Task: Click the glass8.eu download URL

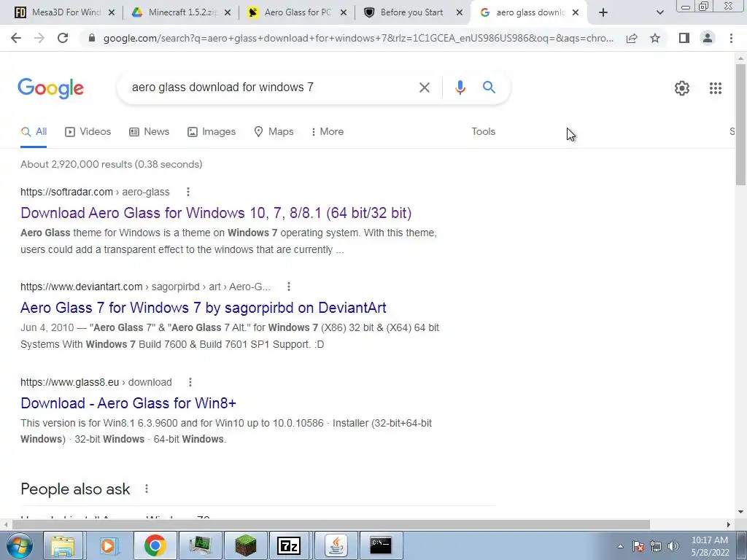Action: [96, 382]
